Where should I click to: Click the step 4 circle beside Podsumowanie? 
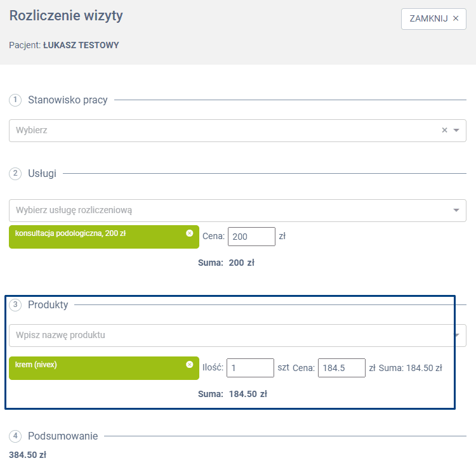[x=15, y=436]
